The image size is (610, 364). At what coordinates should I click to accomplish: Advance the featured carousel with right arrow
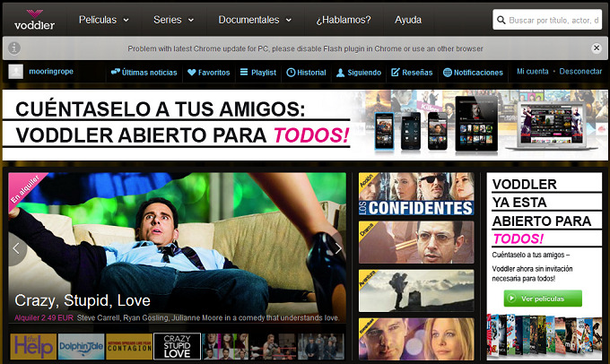337,248
